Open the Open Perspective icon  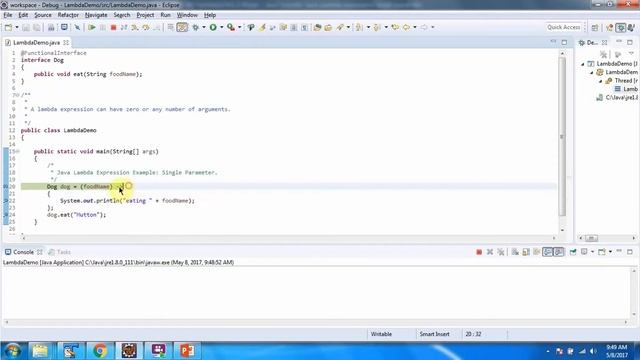click(595, 27)
